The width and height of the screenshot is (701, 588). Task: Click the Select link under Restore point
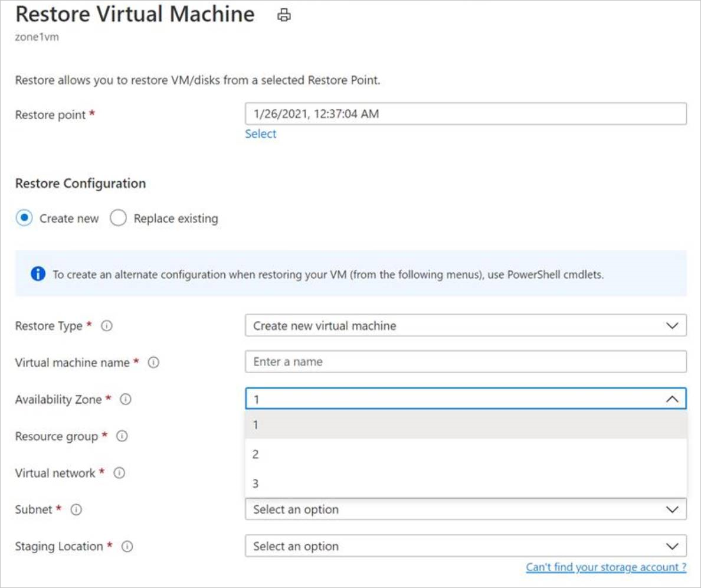[x=260, y=134]
